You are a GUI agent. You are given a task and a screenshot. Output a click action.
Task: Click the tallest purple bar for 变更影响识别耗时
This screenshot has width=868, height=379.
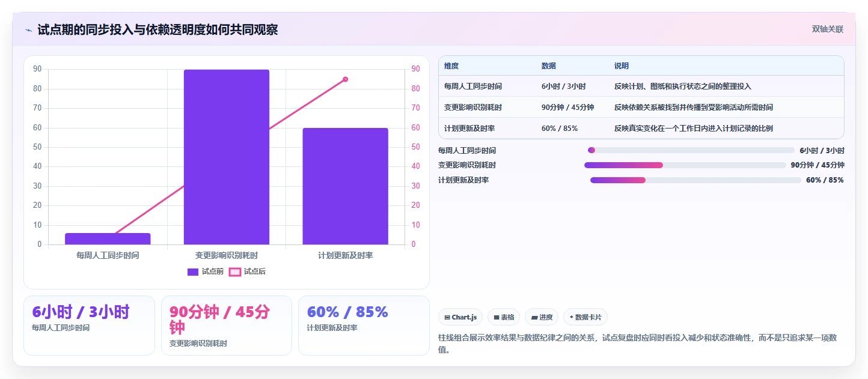click(x=227, y=157)
